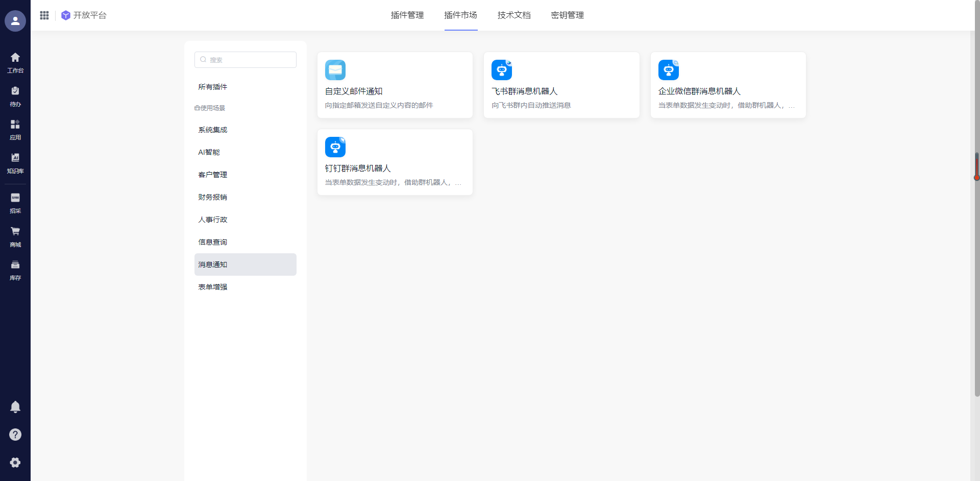
Task: Switch to the 插件管理 tab
Action: point(407,15)
